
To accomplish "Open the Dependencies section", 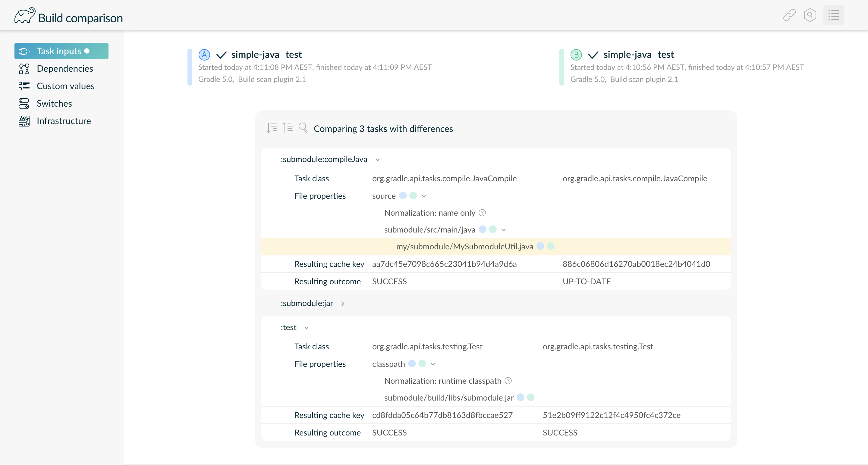I will (65, 69).
